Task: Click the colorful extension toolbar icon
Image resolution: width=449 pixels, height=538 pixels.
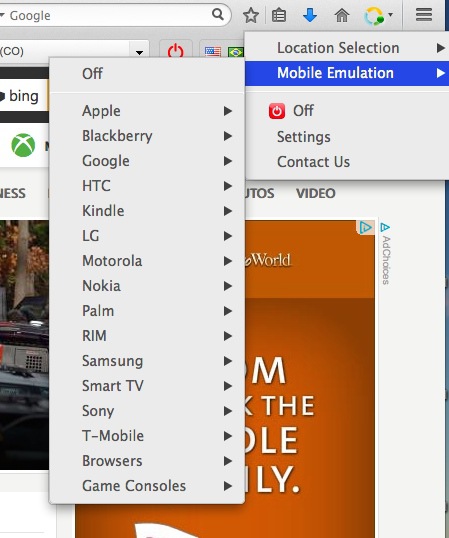Action: tap(374, 16)
